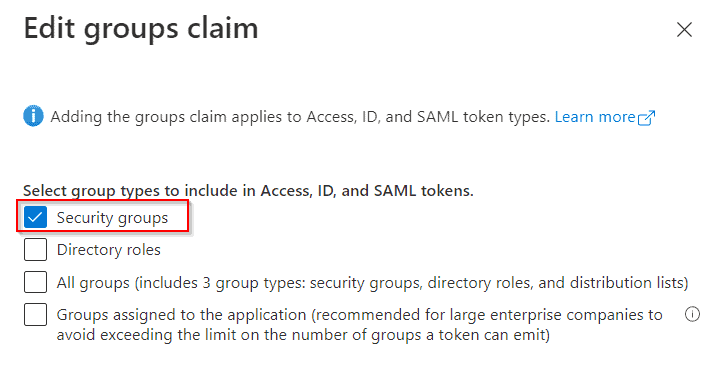Click the Adding the groups claim notice text
Image resolution: width=711 pixels, height=373 pixels.
pyautogui.click(x=300, y=117)
